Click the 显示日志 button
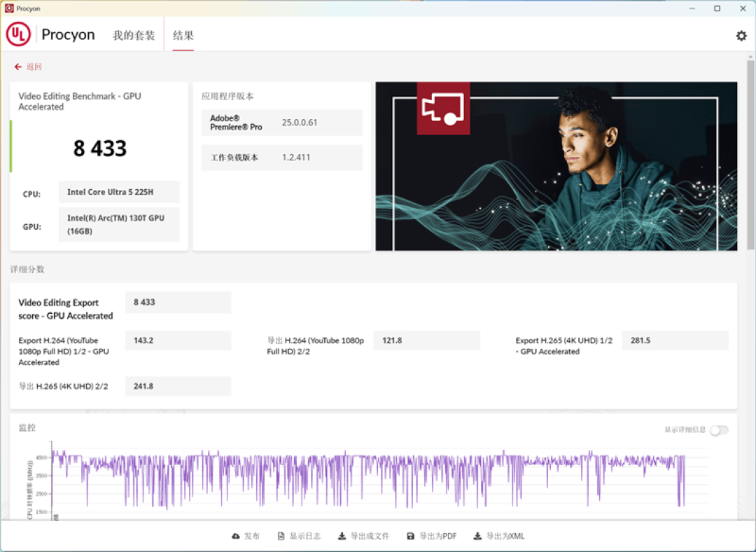This screenshot has height=552, width=756. (299, 536)
